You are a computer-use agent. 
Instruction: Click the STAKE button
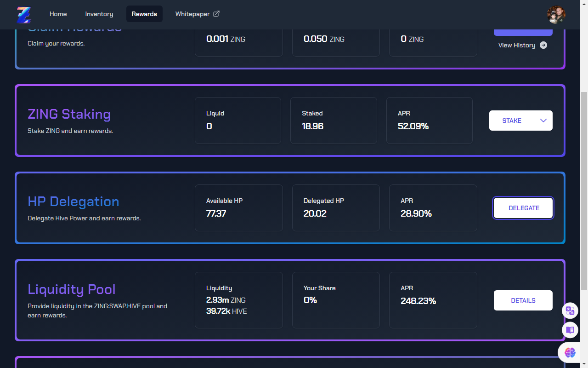click(x=512, y=121)
